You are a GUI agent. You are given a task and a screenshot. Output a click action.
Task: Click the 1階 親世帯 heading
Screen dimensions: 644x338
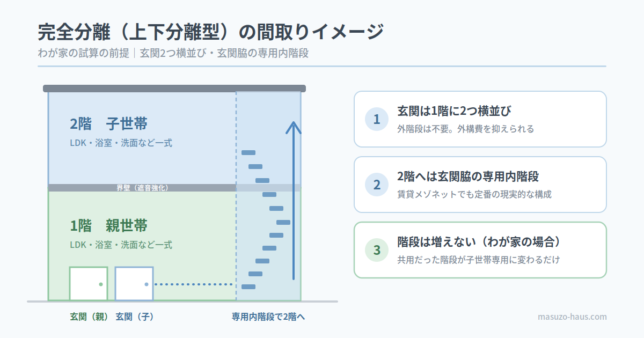[109, 225]
